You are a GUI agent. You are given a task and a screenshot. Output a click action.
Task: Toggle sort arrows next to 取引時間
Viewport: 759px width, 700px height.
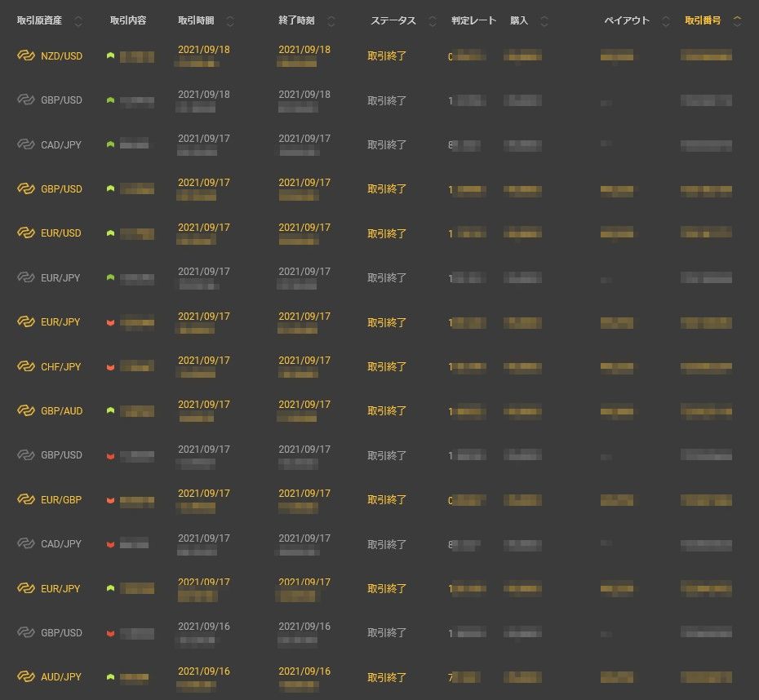[230, 21]
